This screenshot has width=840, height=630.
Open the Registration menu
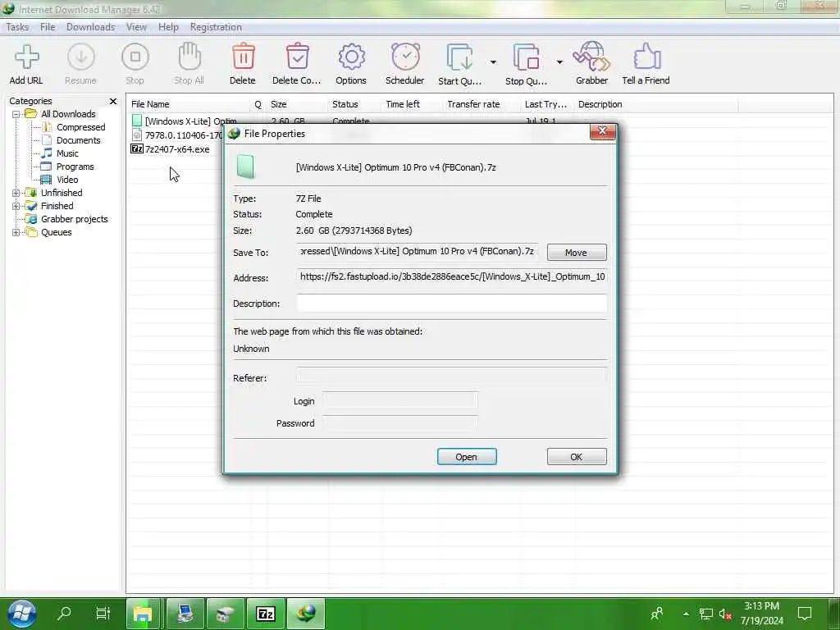[x=216, y=27]
